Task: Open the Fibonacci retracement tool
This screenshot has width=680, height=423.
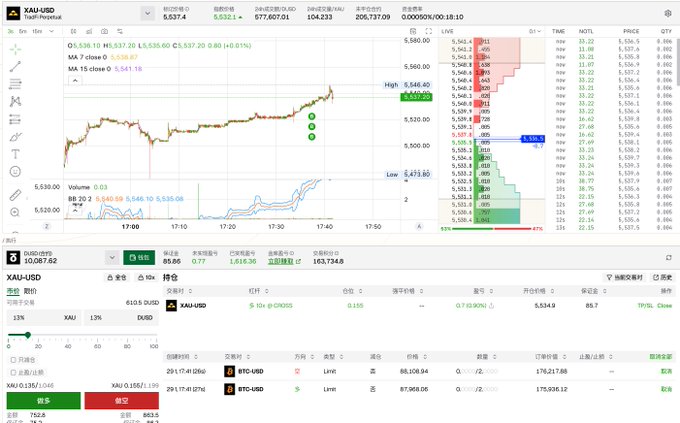Action: pos(15,84)
